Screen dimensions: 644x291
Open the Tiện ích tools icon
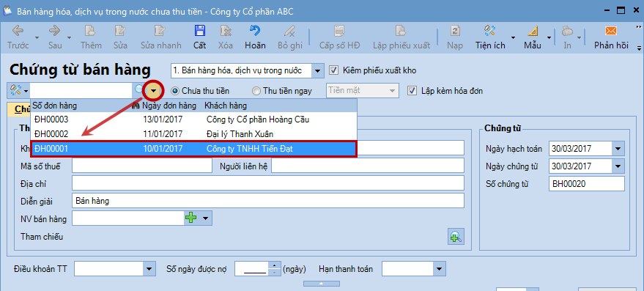[x=489, y=32]
